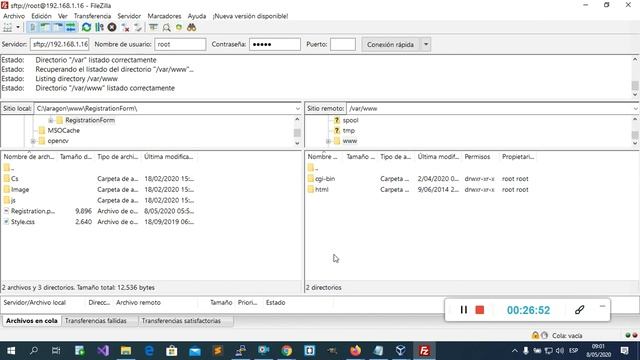Select the local Image folder
This screenshot has width=640, height=360.
pyautogui.click(x=20, y=189)
